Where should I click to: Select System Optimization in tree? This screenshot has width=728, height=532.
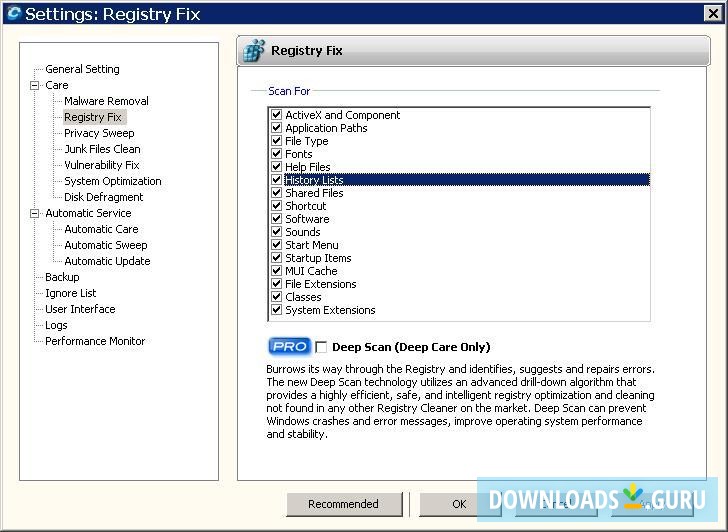click(x=113, y=181)
